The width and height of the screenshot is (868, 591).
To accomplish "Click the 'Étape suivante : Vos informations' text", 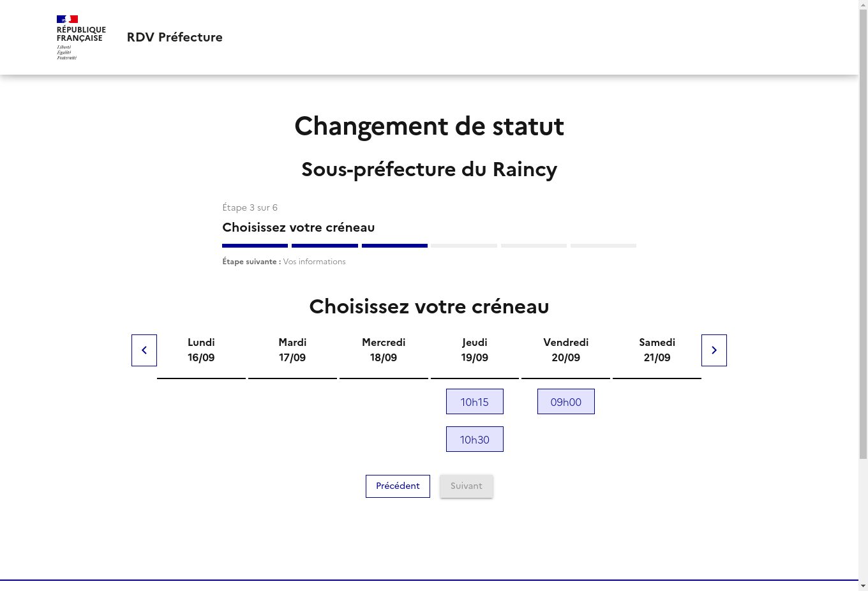I will [x=284, y=262].
